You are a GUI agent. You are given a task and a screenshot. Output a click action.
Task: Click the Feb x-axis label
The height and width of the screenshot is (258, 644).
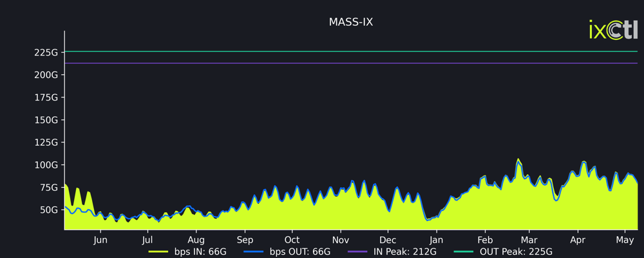tap(485, 240)
